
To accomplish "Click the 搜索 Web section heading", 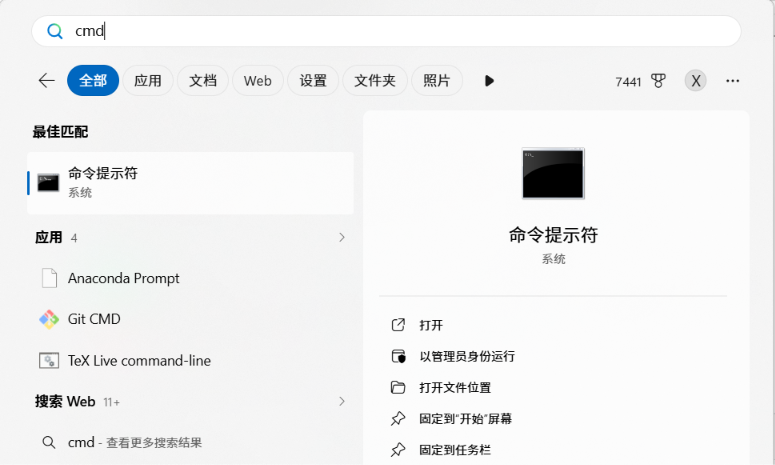I will (65, 402).
